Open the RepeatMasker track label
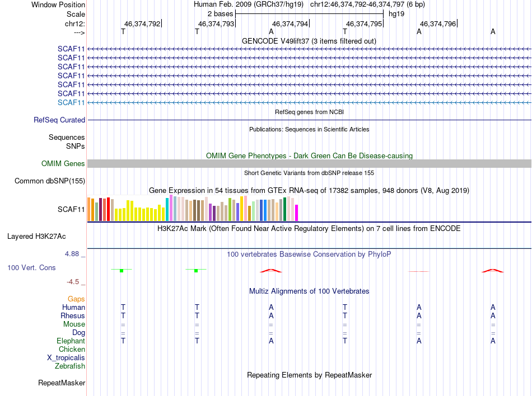The image size is (532, 396). (x=62, y=383)
